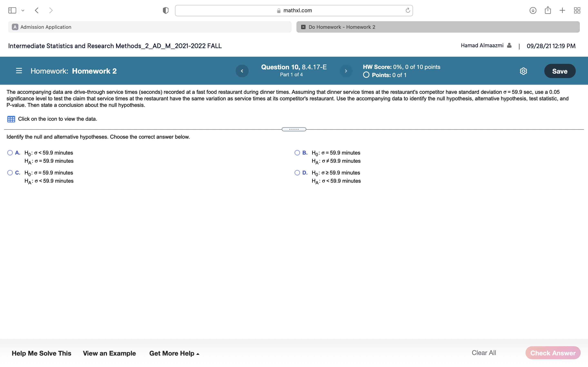Go to next question arrow
The image size is (588, 367).
pos(346,71)
